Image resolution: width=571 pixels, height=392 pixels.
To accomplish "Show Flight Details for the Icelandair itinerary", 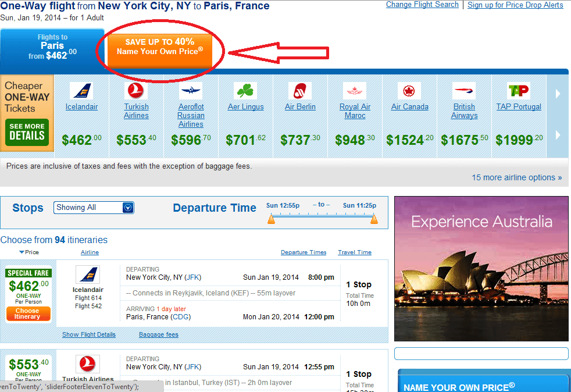I will (89, 334).
